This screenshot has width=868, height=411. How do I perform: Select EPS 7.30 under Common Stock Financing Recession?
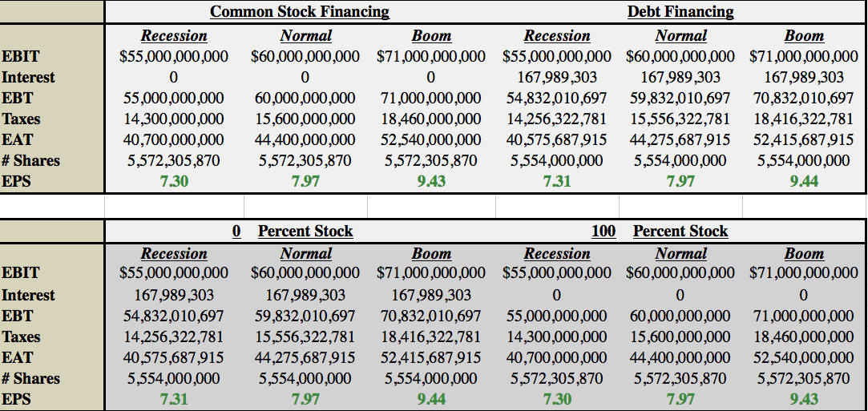click(x=174, y=181)
